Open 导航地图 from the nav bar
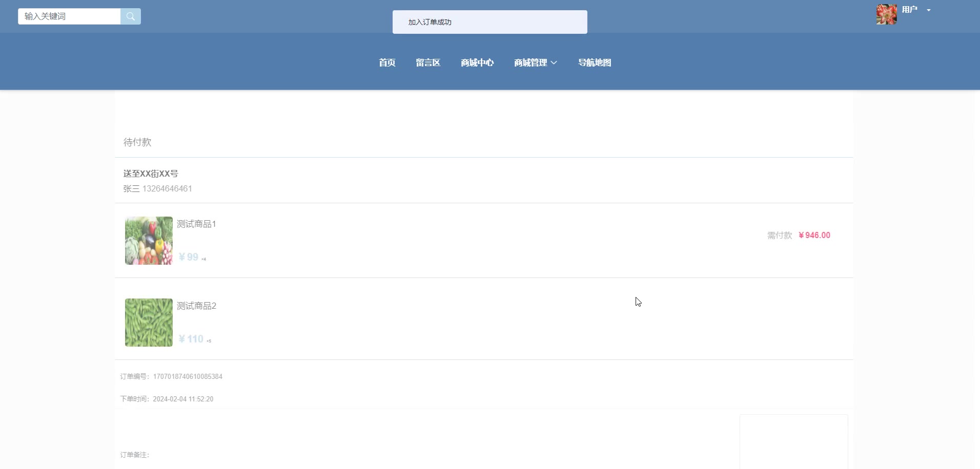The height and width of the screenshot is (469, 980). [x=595, y=62]
